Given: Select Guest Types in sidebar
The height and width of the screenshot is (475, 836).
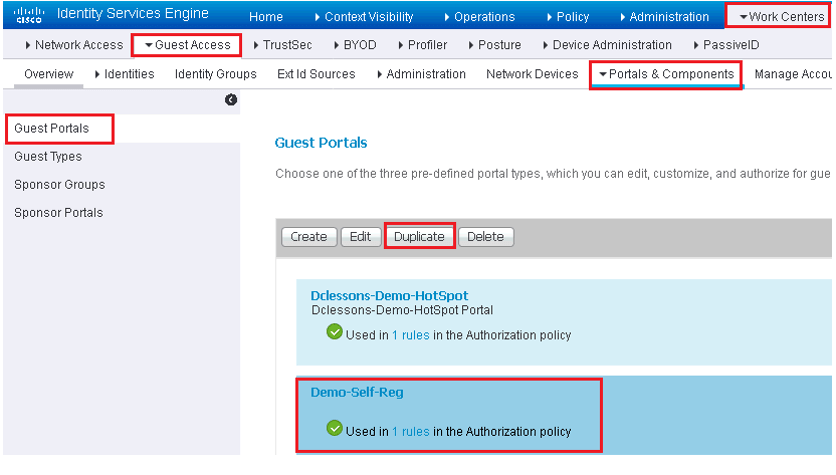Looking at the screenshot, I should 48,157.
